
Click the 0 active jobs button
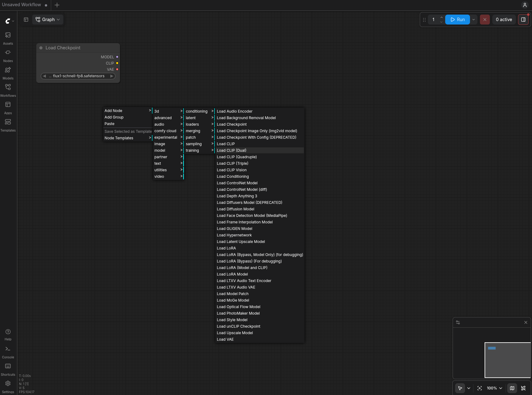(504, 20)
